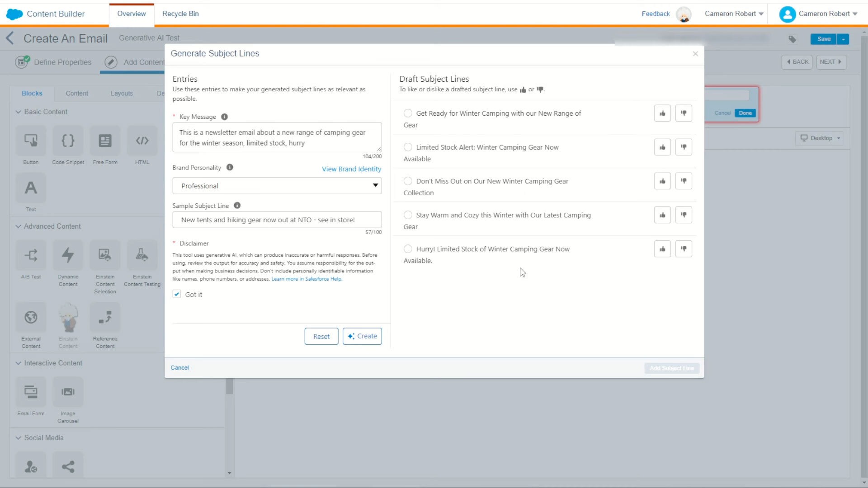868x488 pixels.
Task: Select the Limited Stock Alert radio button
Action: tap(407, 147)
